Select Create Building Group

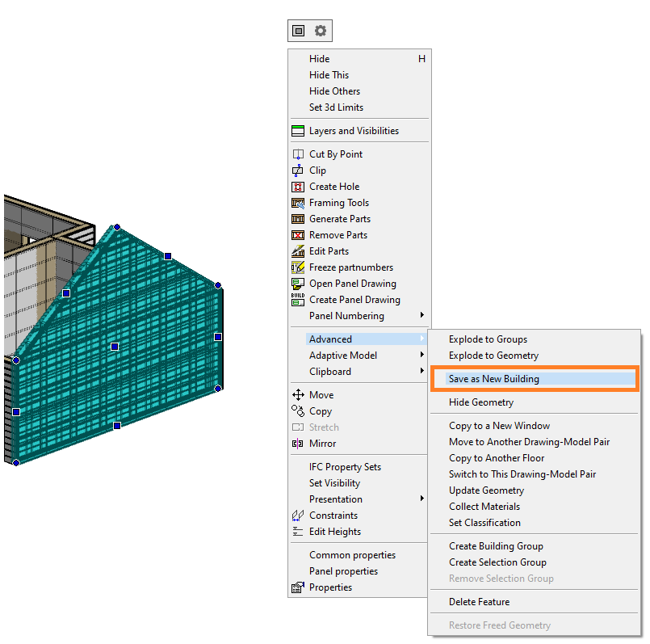click(x=496, y=546)
